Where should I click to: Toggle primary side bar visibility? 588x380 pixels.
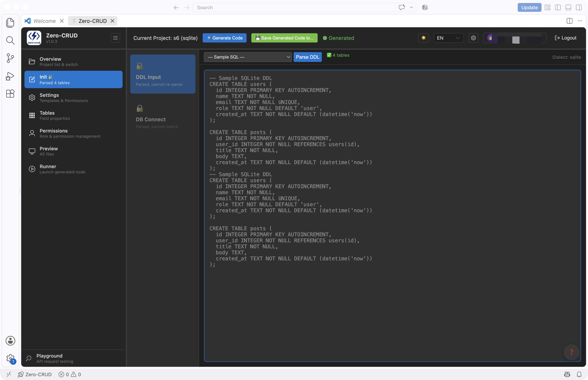tap(558, 8)
